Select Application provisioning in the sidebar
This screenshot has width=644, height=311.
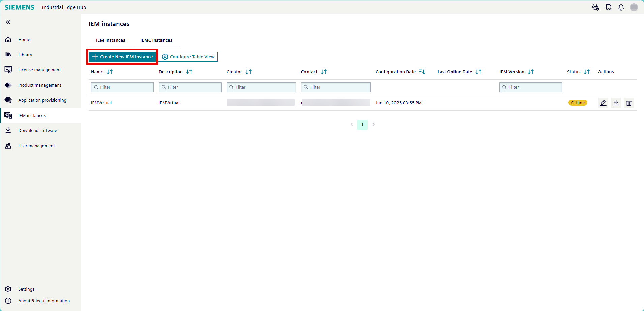coord(42,100)
